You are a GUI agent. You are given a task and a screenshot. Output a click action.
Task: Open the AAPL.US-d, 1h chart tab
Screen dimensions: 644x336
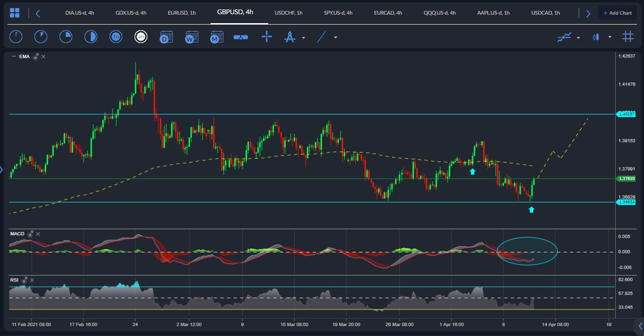pyautogui.click(x=493, y=13)
